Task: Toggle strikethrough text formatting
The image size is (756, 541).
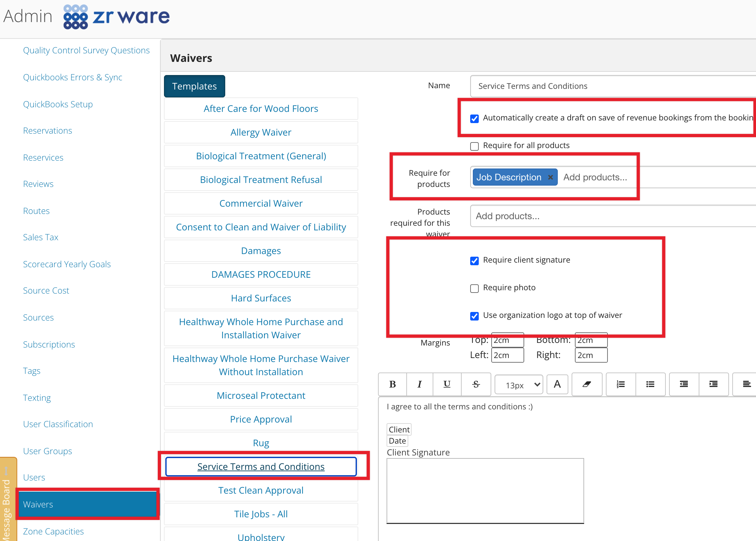Action: pos(476,384)
